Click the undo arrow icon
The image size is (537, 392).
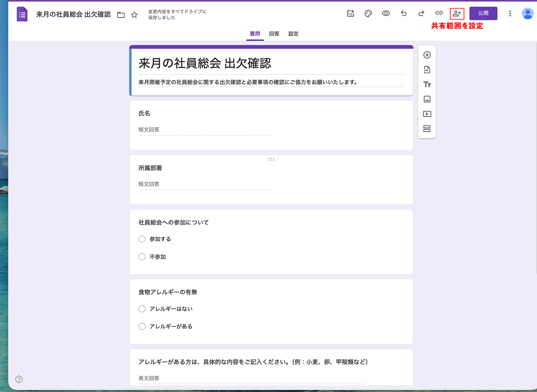[x=404, y=13]
